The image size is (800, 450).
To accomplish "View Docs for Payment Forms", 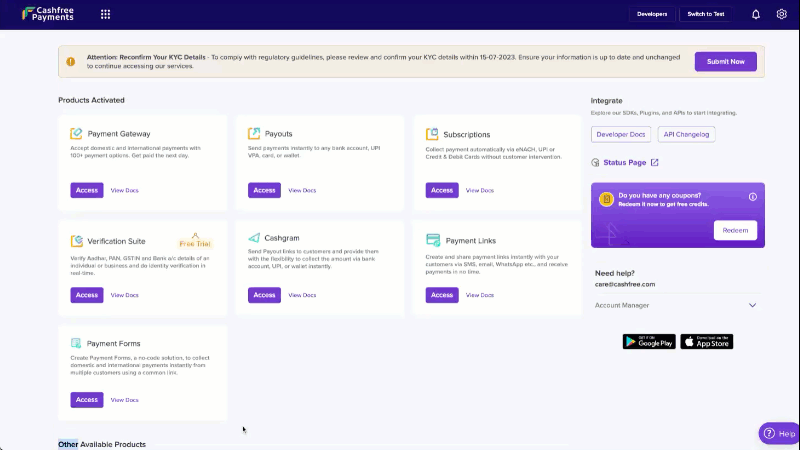I will coord(124,400).
